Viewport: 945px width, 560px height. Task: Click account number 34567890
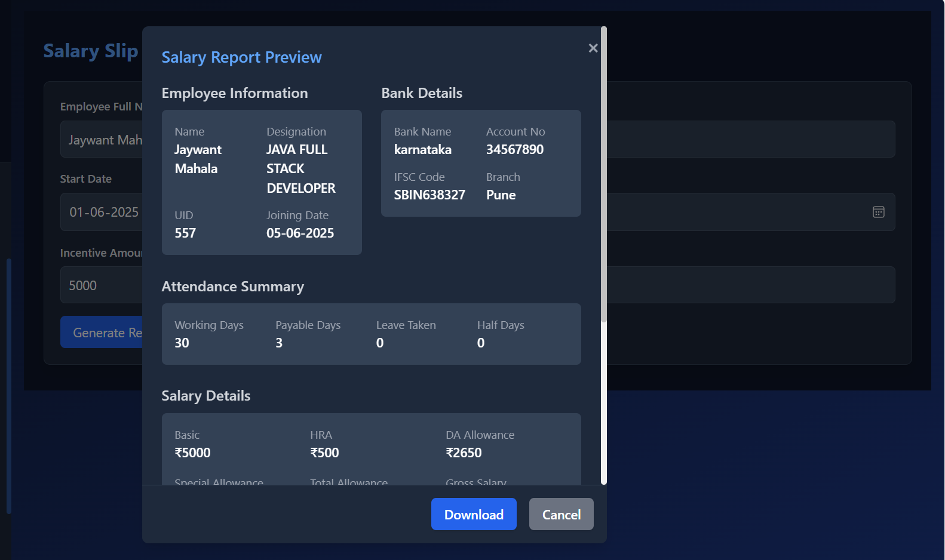[x=514, y=150]
